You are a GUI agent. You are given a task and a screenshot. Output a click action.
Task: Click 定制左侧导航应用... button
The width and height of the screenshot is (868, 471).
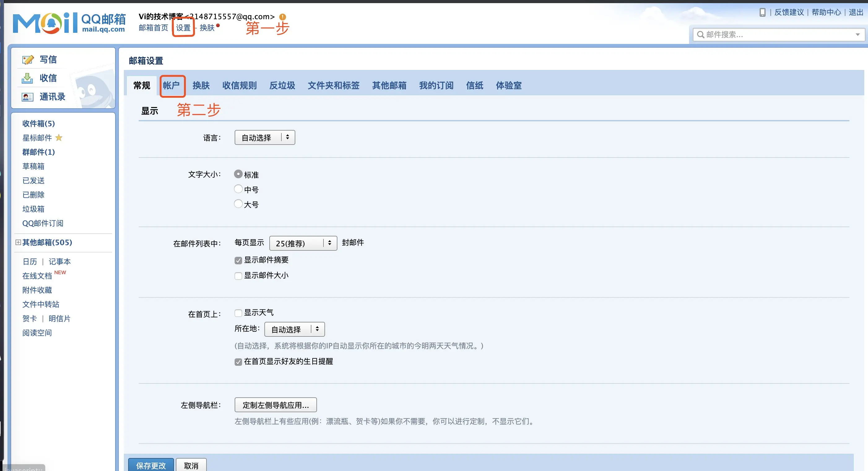pyautogui.click(x=275, y=405)
